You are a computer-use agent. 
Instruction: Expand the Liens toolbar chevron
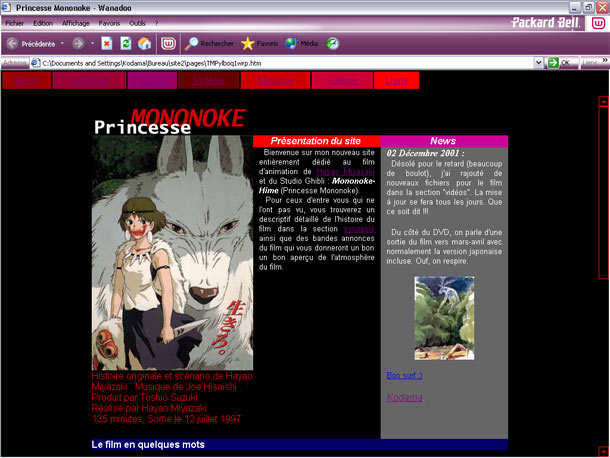[x=605, y=60]
